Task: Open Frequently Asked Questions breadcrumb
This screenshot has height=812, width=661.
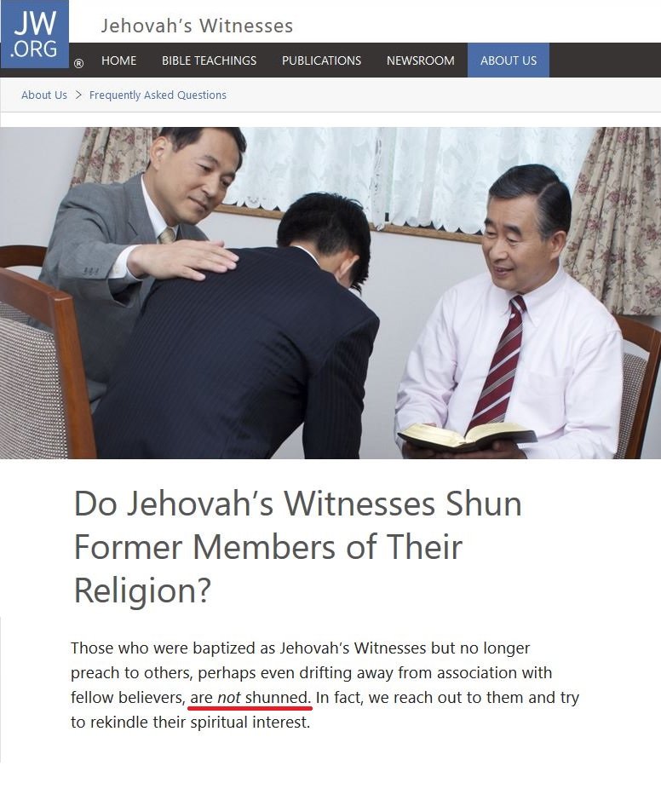Action: click(x=158, y=95)
